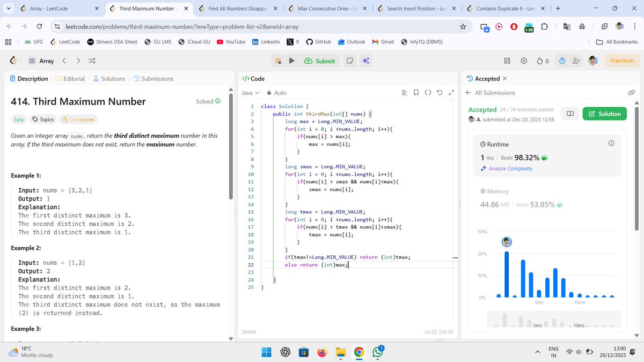Click the Easy difficulty tag
The width and height of the screenshot is (644, 362).
click(x=19, y=120)
